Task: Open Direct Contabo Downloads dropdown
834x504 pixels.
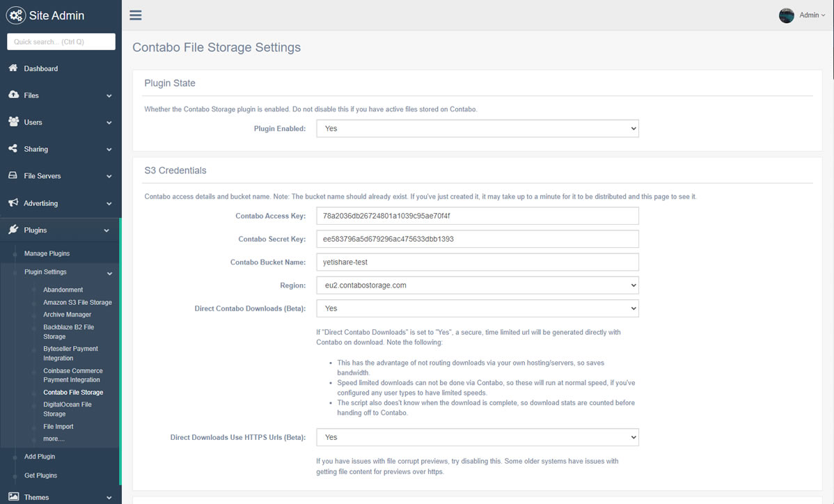Action: pos(477,308)
